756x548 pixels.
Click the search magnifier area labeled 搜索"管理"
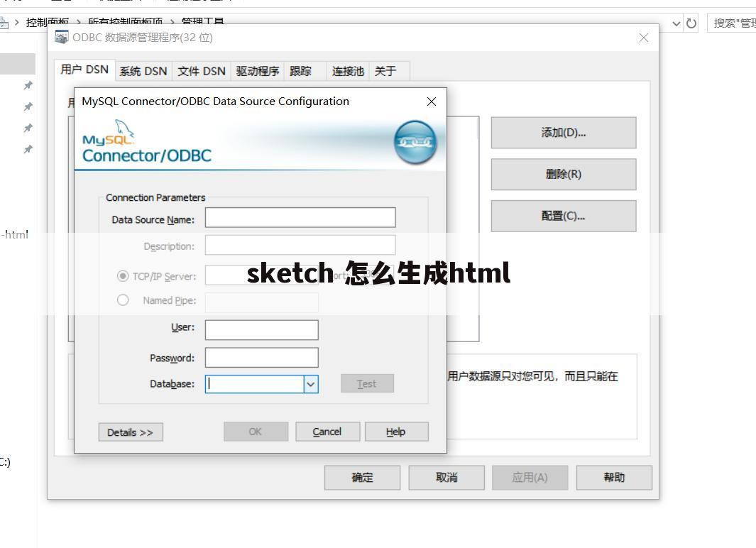pos(731,23)
